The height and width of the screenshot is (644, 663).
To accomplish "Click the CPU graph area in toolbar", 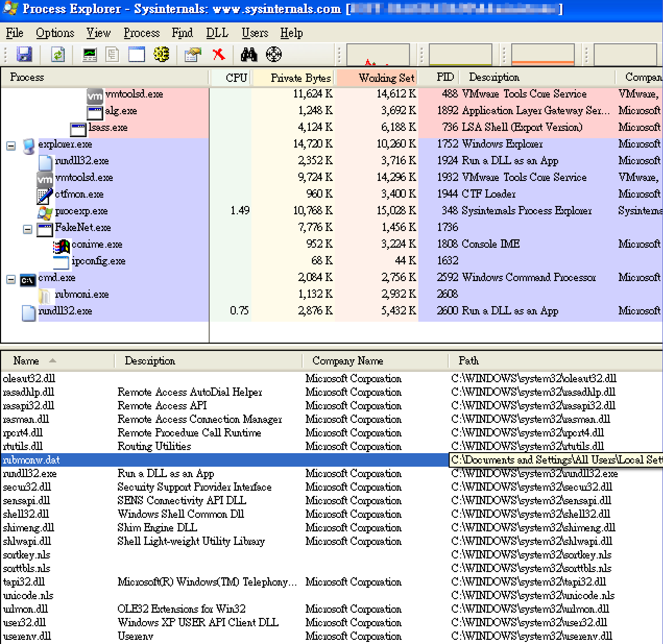I will [x=378, y=54].
